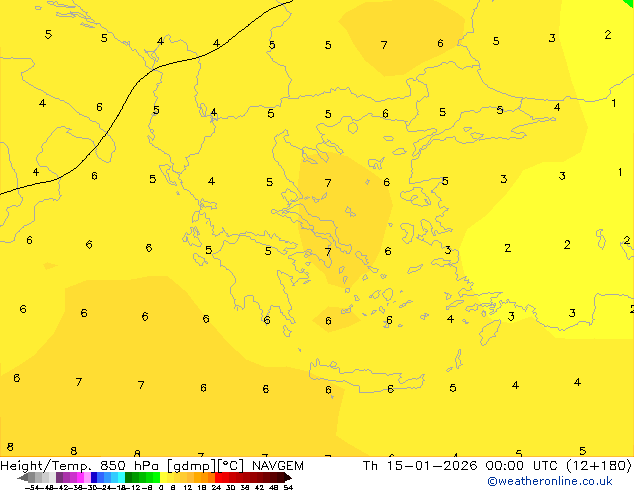This screenshot has height=490, width=634.
Task: Pick the cyan swatch in the colour scale
Action: point(121,477)
